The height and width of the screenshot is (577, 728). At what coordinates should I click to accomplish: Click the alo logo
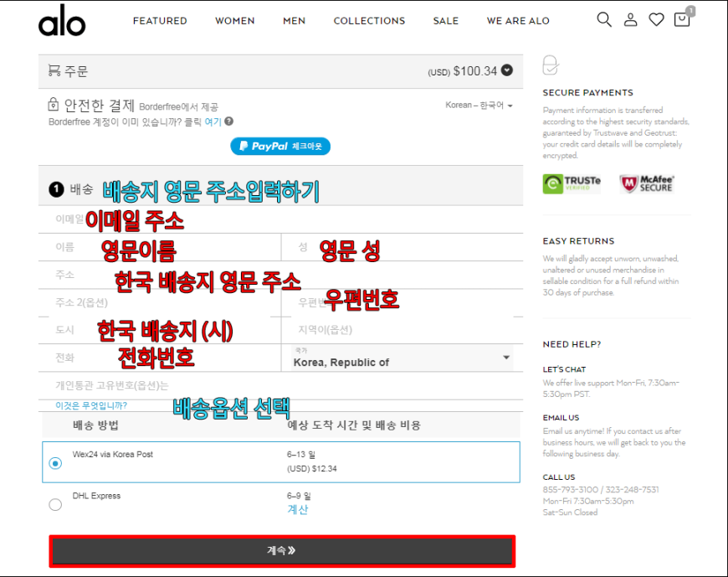(62, 20)
